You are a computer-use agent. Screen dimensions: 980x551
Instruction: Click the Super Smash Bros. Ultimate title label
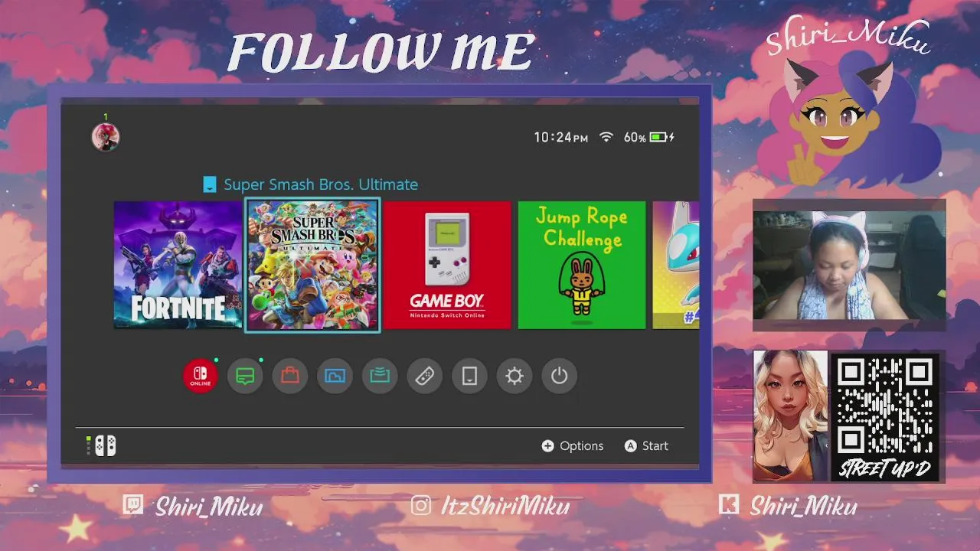321,184
